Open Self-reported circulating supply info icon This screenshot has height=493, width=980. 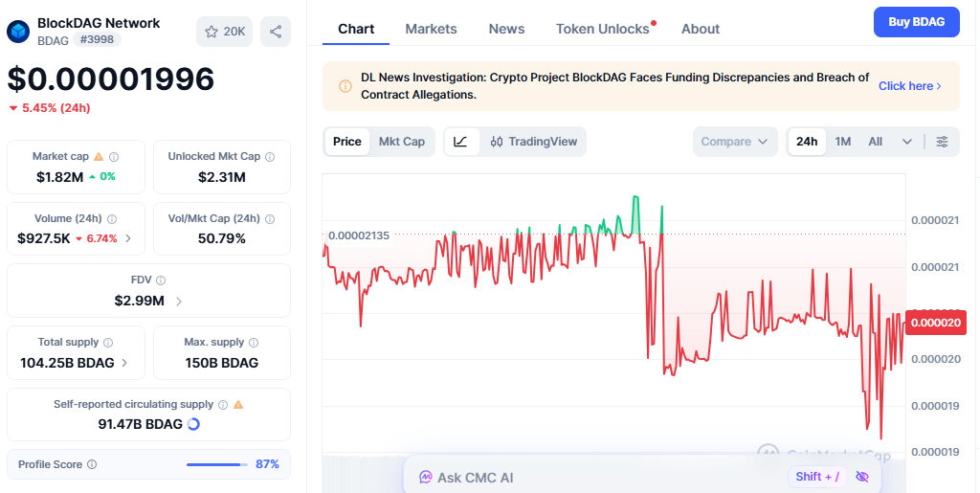point(222,405)
